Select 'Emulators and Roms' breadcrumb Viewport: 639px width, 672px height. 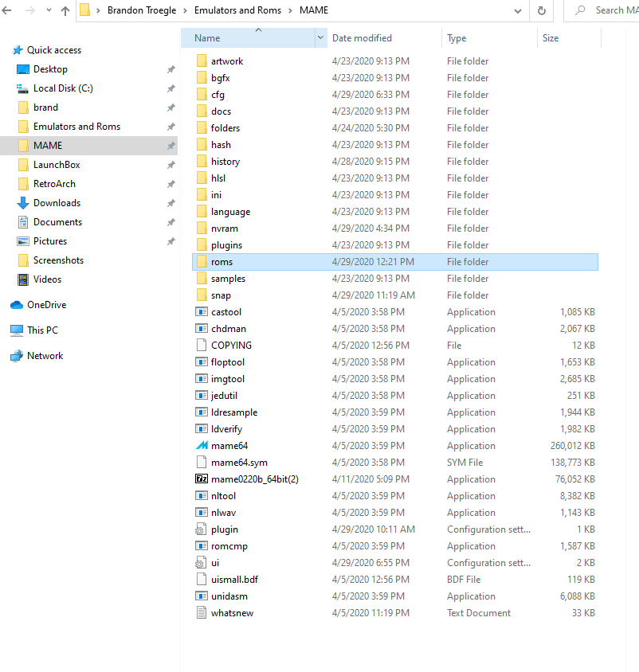tap(237, 10)
